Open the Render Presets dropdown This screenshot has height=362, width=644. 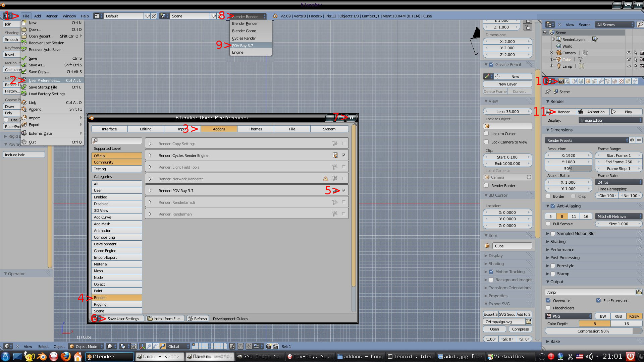click(587, 140)
